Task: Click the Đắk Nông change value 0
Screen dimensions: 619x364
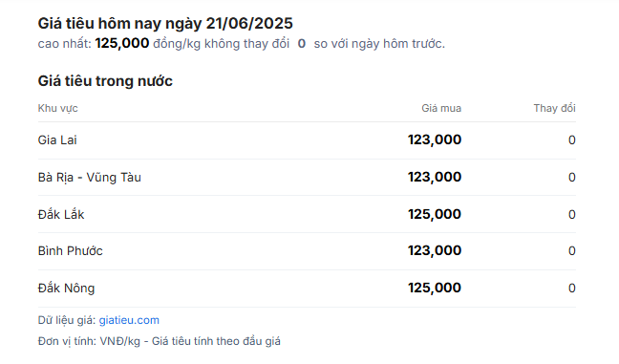Action: click(x=571, y=289)
